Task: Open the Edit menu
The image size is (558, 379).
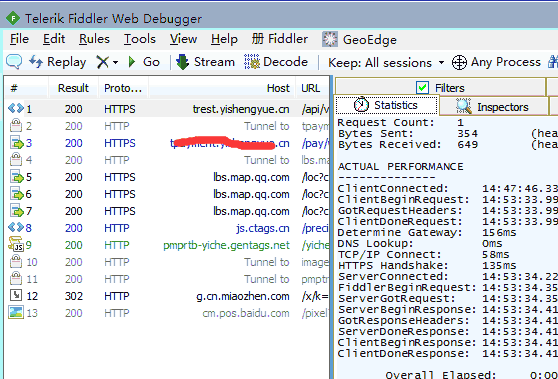Action: click(x=54, y=39)
